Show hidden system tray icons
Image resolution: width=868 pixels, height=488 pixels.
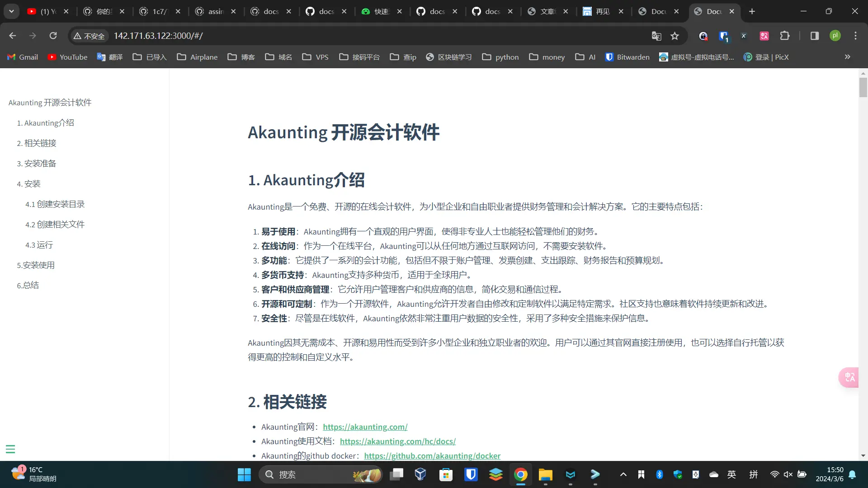click(623, 474)
